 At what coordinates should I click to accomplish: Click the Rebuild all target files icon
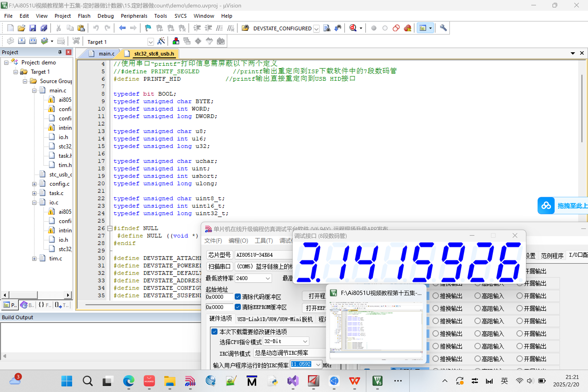coord(33,41)
